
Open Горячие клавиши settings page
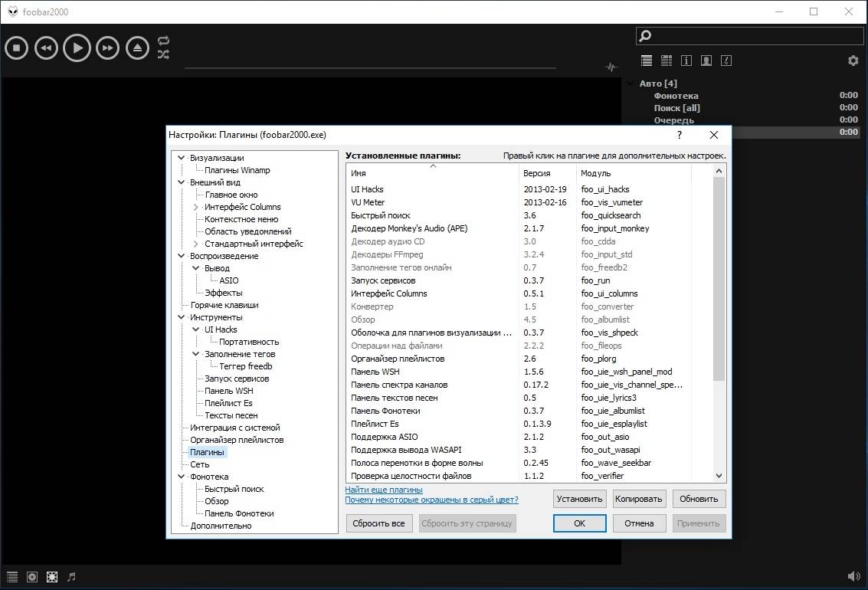[x=224, y=305]
